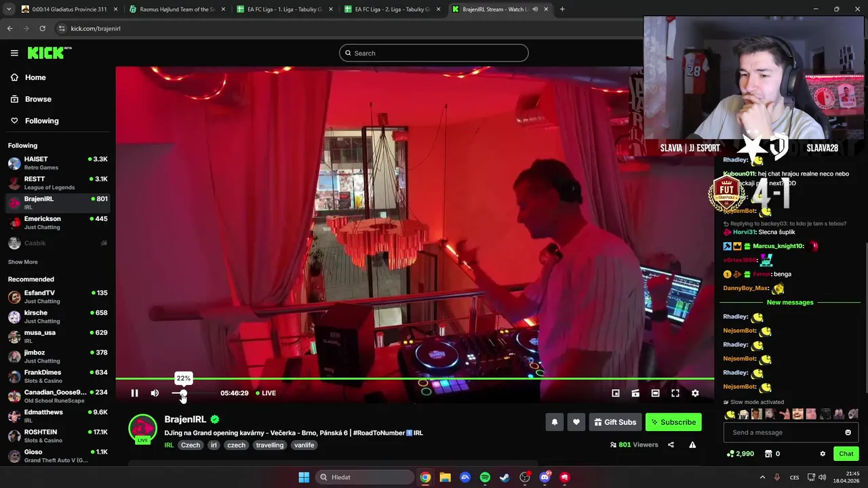Toggle theater mode on the player

tap(655, 393)
